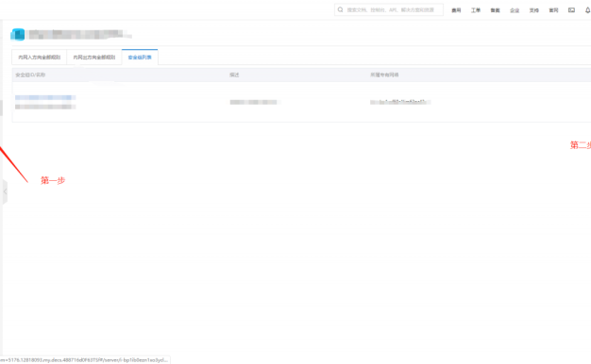Click the 所属专有网络 column header

384,74
